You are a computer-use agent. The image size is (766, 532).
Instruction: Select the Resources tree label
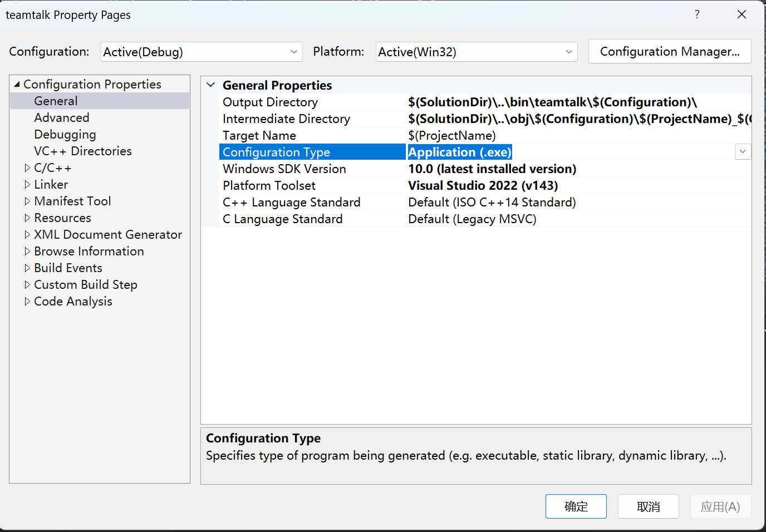[62, 218]
